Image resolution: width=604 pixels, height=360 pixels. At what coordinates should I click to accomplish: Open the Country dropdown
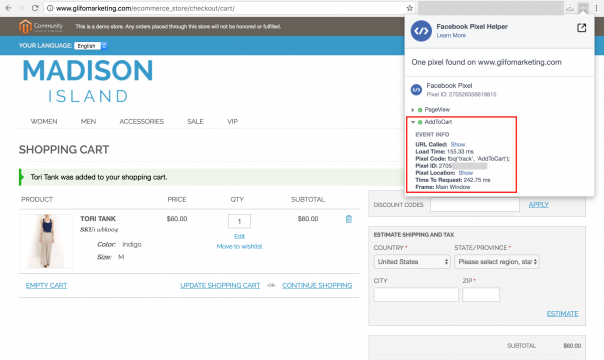click(412, 262)
